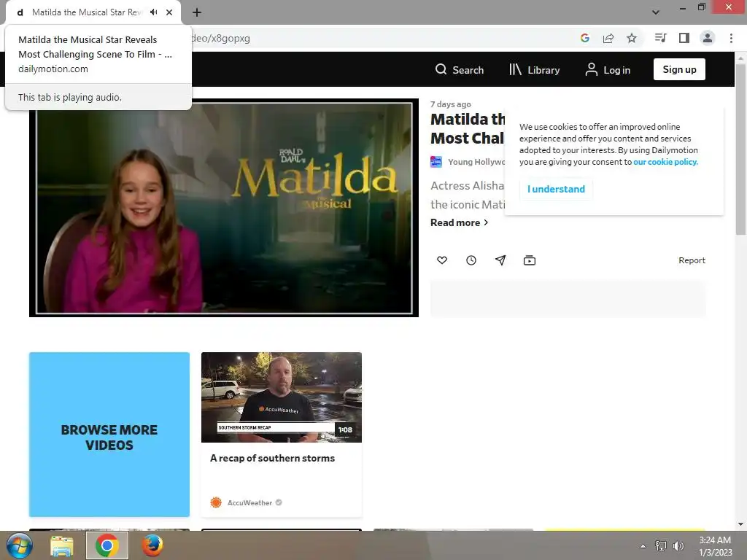Image resolution: width=747 pixels, height=560 pixels.
Task: Open network status tray icon
Action: pyautogui.click(x=661, y=545)
